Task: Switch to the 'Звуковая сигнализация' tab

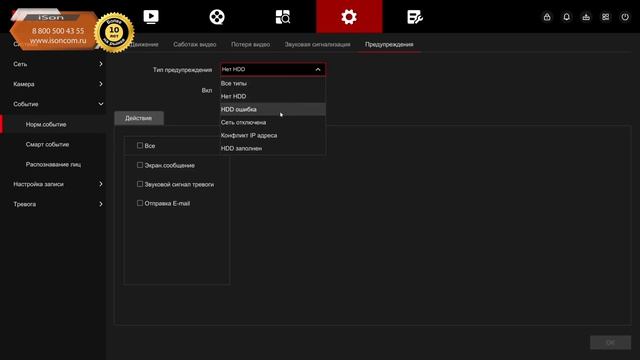Action: pos(318,44)
